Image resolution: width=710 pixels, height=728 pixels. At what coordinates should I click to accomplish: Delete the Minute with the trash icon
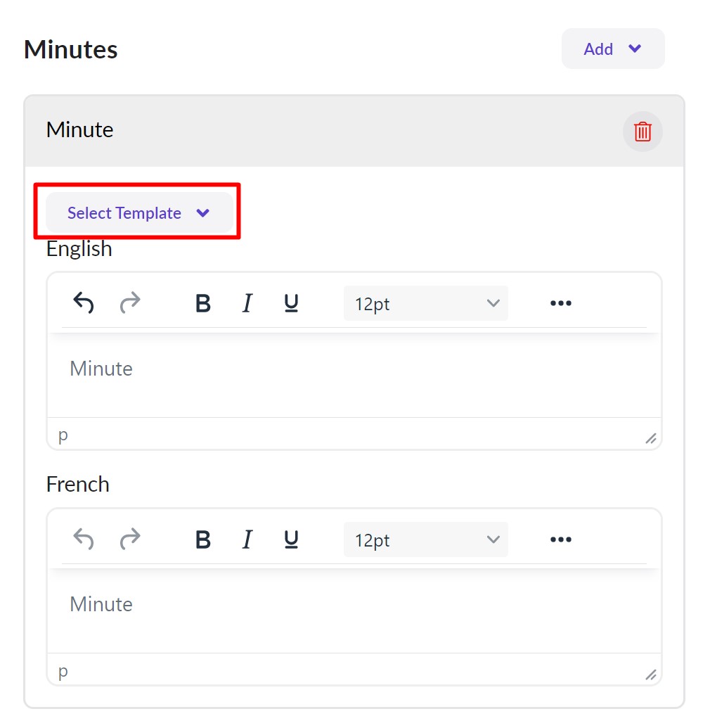pyautogui.click(x=643, y=132)
